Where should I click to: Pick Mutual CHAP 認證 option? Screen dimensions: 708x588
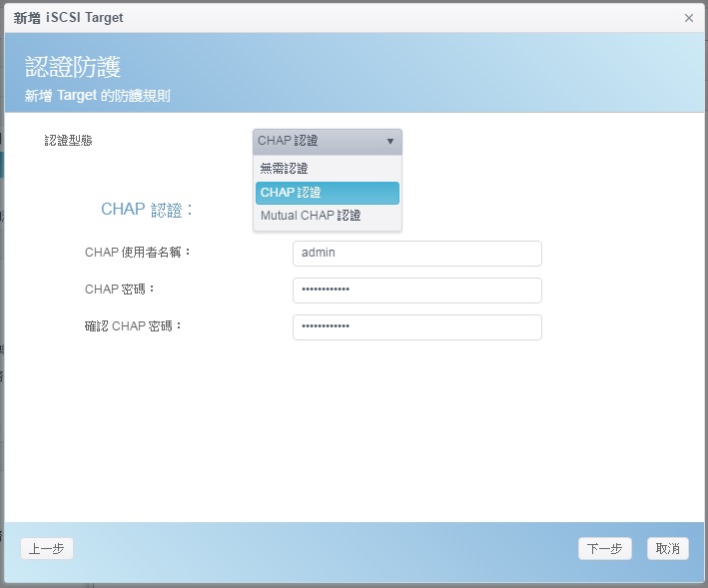[328, 216]
